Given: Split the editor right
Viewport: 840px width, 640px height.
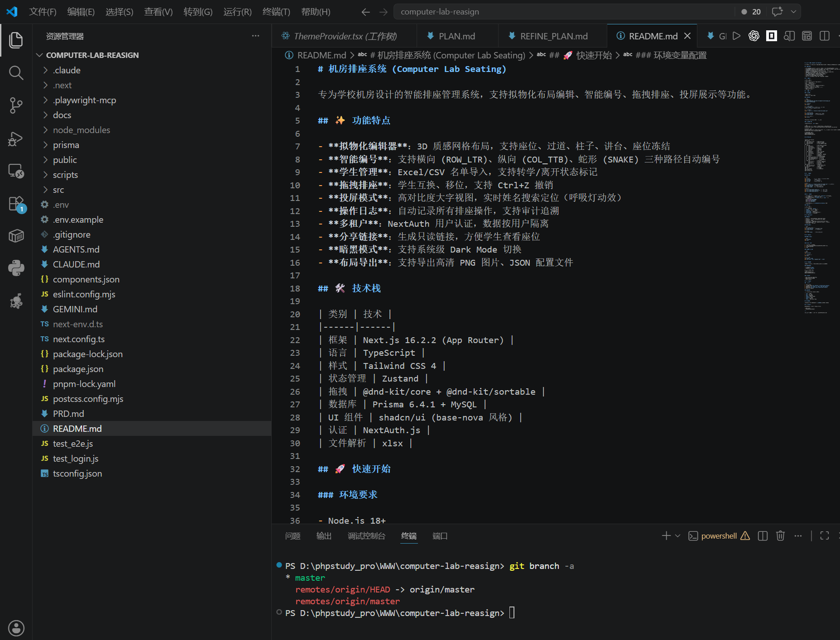Looking at the screenshot, I should tap(825, 36).
